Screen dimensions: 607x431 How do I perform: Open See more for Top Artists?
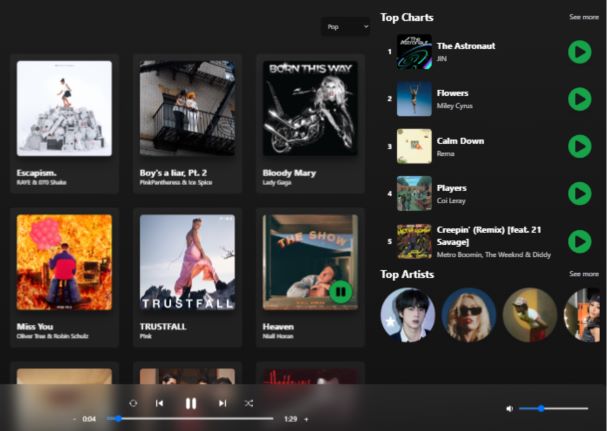584,274
